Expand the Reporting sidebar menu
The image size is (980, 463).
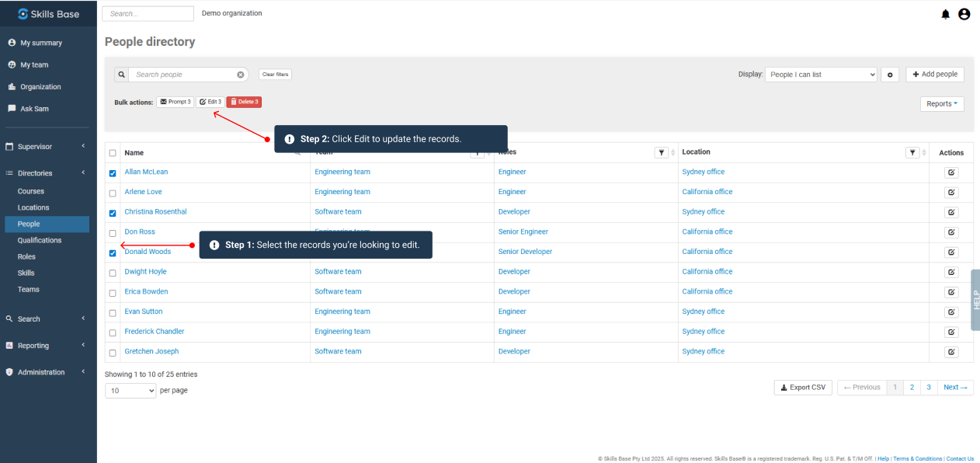tap(47, 346)
